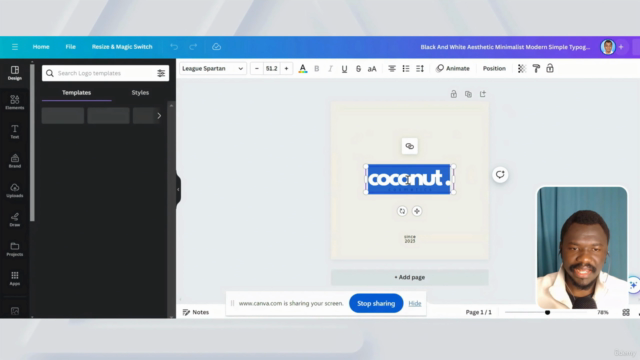Screen dimensions: 640x360
Task: Open grid view of pages
Action: pyautogui.click(x=626, y=312)
